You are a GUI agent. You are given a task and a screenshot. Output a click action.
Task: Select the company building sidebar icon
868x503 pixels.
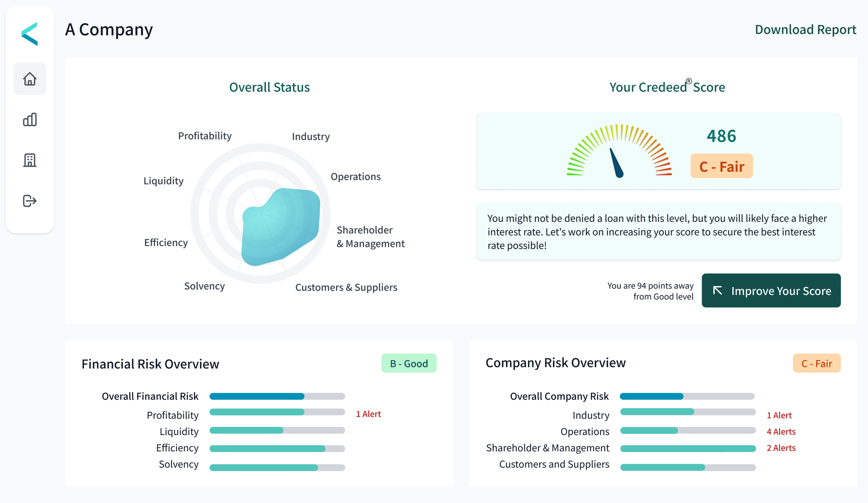[30, 160]
